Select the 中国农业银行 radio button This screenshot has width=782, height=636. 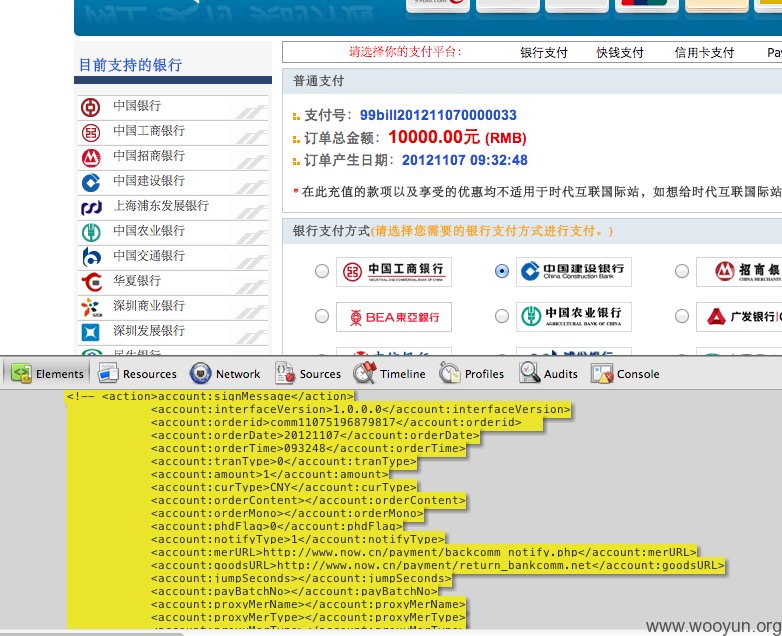(x=502, y=316)
